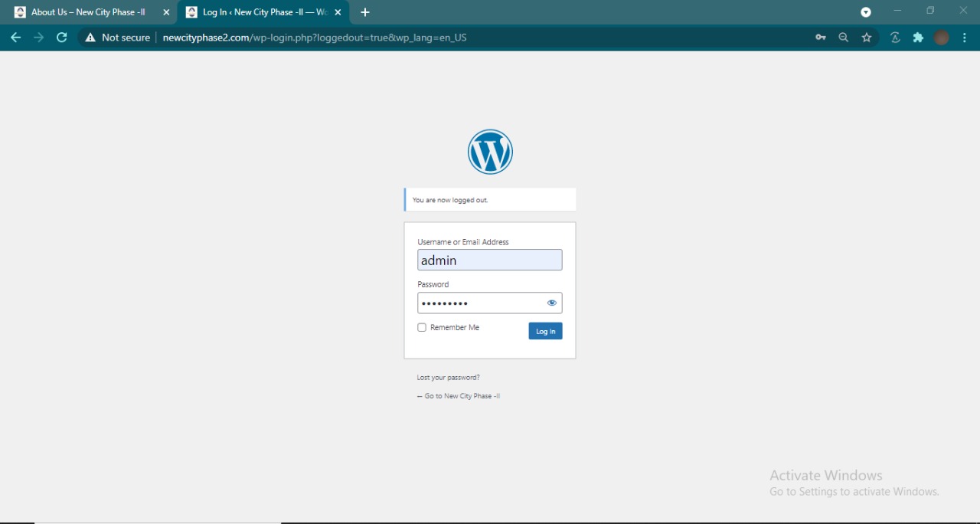Minimize the browser window

coord(897,11)
